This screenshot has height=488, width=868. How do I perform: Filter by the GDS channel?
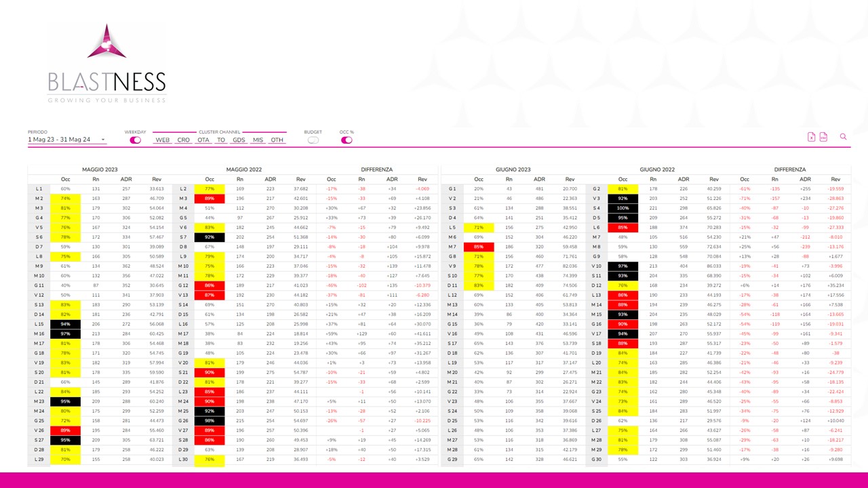pyautogui.click(x=239, y=140)
